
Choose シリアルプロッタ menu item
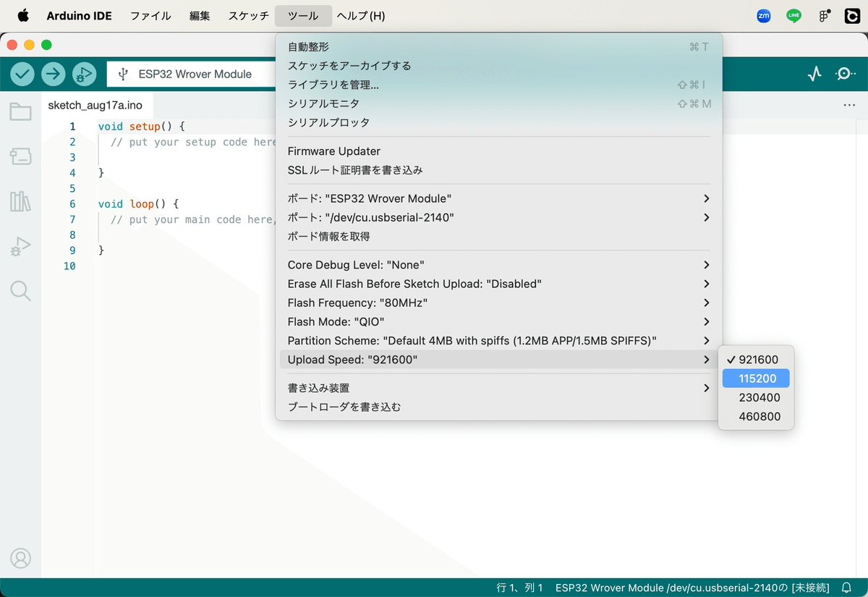(499, 122)
